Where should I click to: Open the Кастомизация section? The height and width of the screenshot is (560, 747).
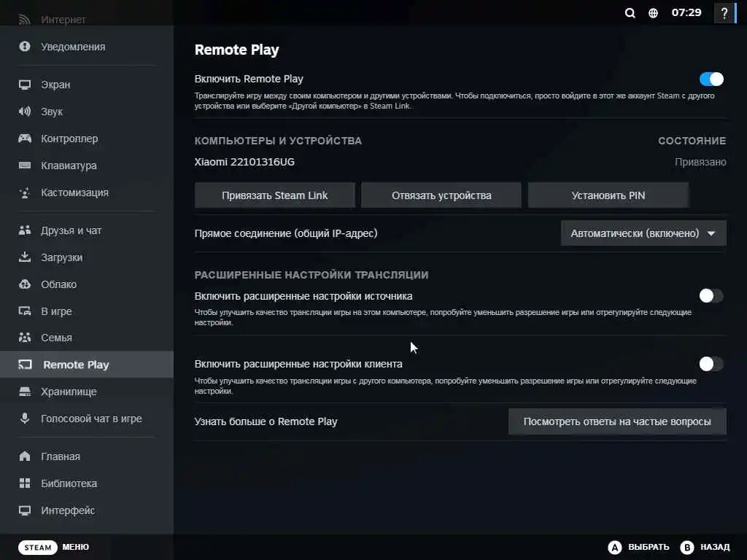(87, 192)
